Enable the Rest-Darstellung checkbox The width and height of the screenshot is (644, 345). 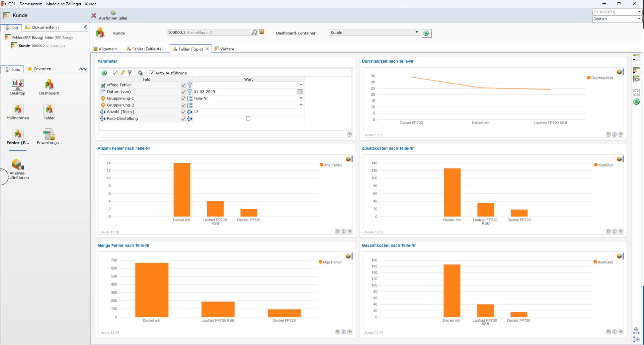(x=248, y=118)
